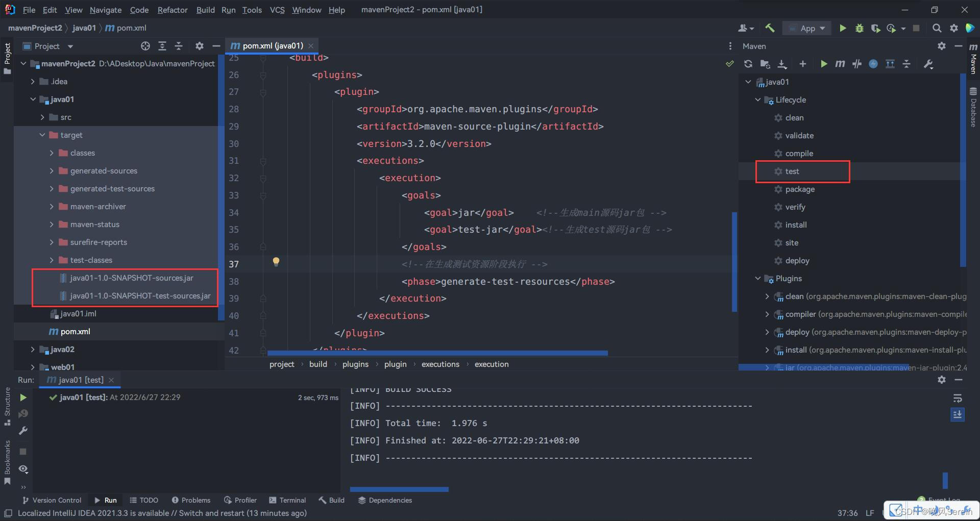Open the Database side tool window
The image size is (980, 521).
tap(973, 107)
